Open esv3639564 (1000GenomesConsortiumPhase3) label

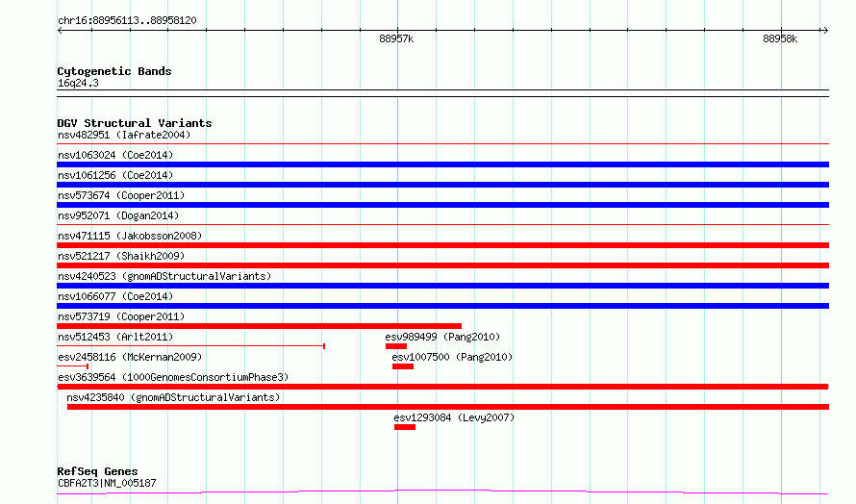(x=173, y=377)
